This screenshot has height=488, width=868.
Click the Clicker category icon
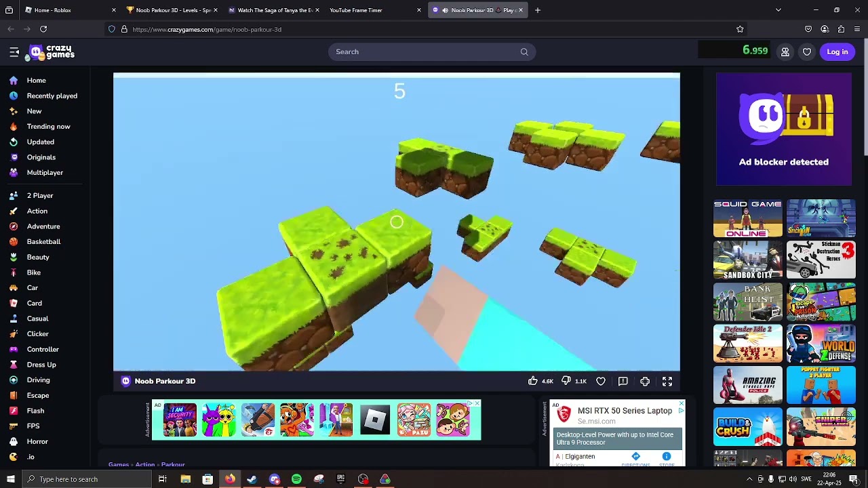coord(14,333)
